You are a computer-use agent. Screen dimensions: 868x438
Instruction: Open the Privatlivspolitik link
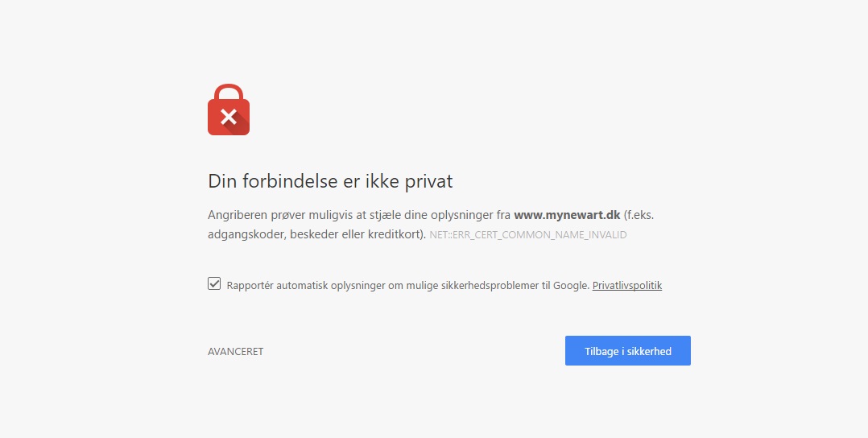(x=626, y=286)
